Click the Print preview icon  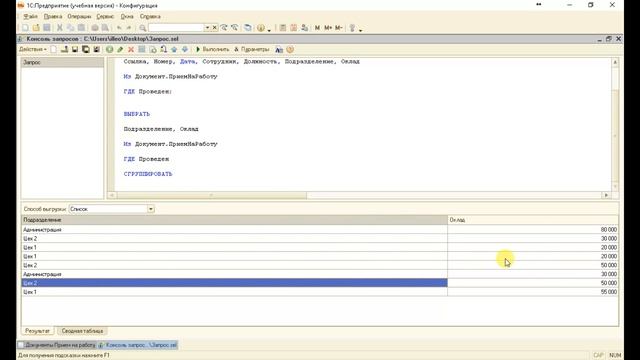coord(105,28)
